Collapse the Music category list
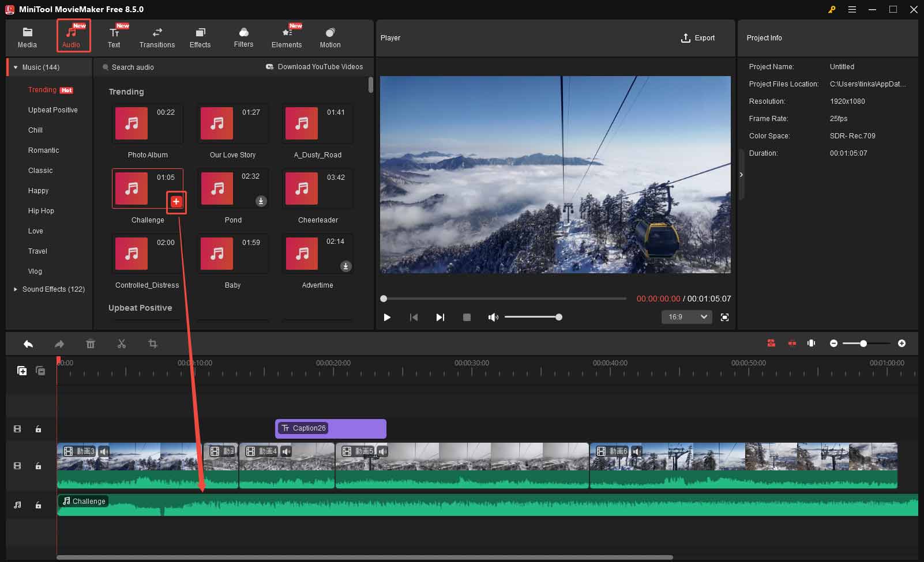Image resolution: width=924 pixels, height=562 pixels. pyautogui.click(x=16, y=67)
